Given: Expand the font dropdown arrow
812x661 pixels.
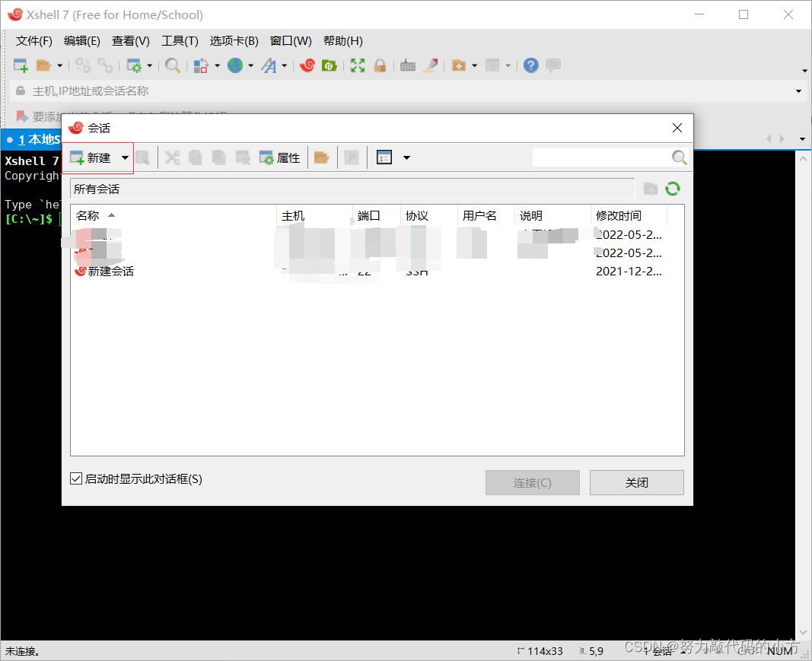Looking at the screenshot, I should (x=285, y=65).
